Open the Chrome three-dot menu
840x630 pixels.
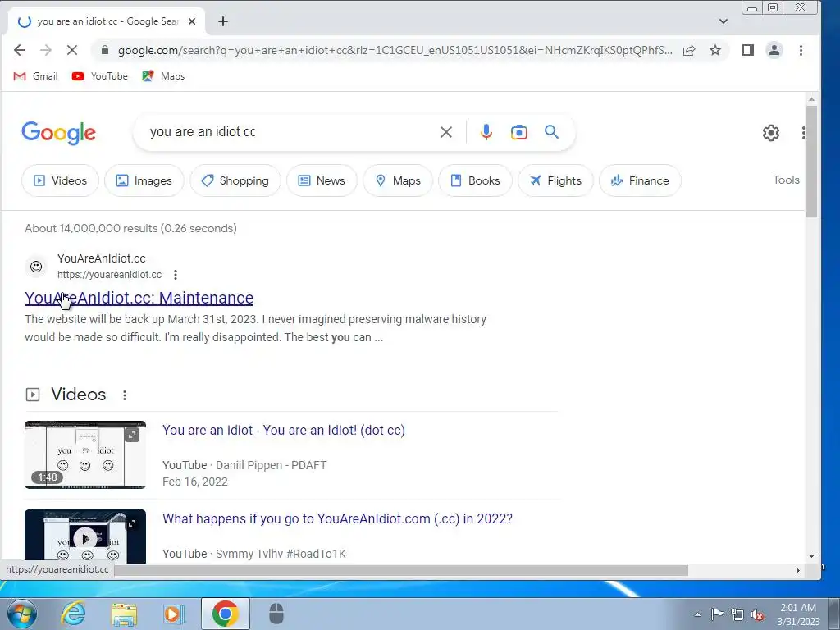[x=801, y=50]
